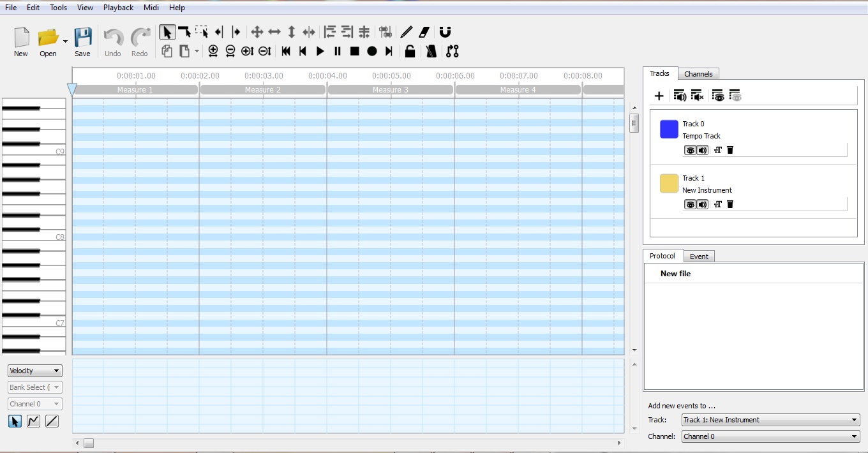The width and height of the screenshot is (868, 453).
Task: Click the yellow Track 1 color swatch
Action: click(x=669, y=184)
